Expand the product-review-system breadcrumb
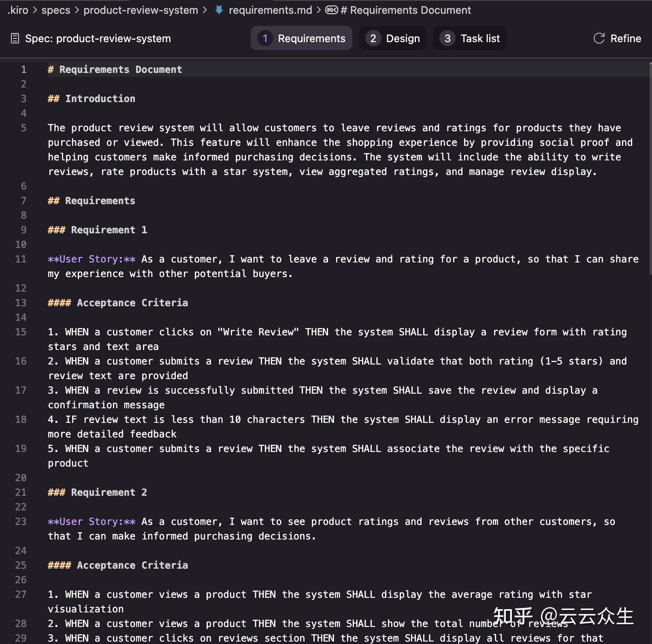This screenshot has width=652, height=644. pyautogui.click(x=141, y=10)
